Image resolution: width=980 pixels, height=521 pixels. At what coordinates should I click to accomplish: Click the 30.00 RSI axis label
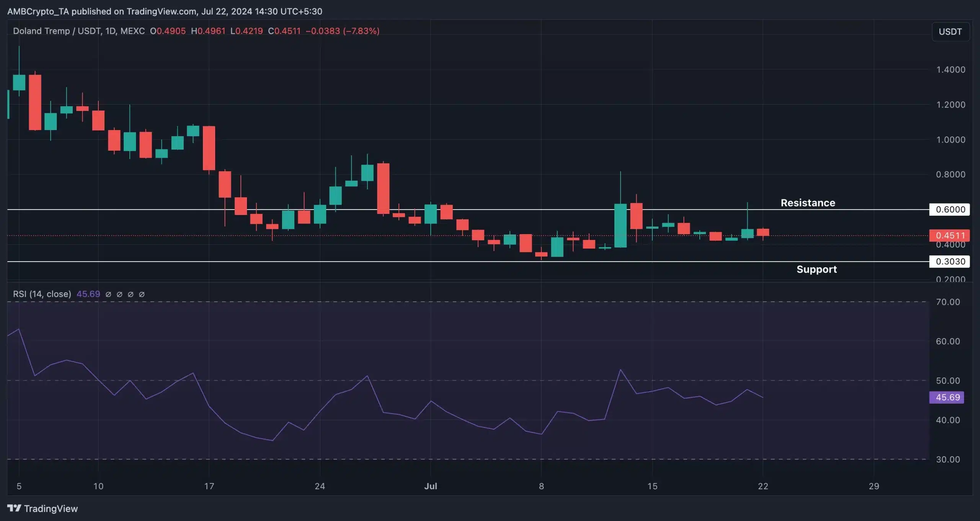(948, 459)
